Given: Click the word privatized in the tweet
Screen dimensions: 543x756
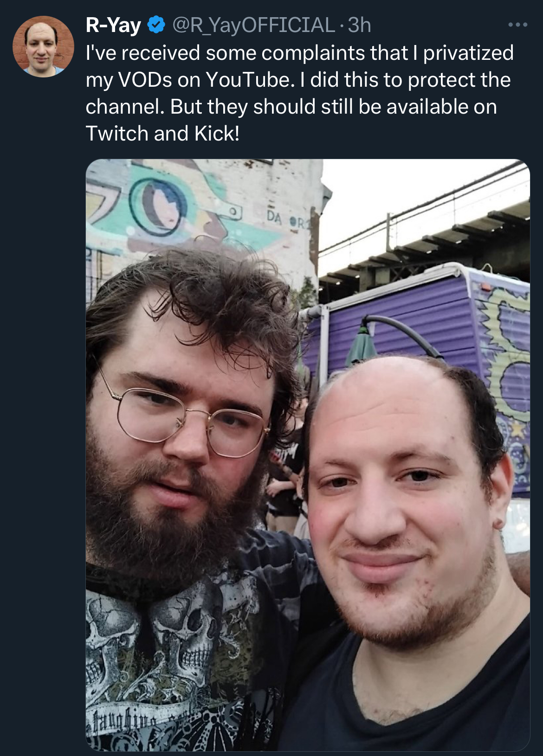Looking at the screenshot, I should click(468, 53).
